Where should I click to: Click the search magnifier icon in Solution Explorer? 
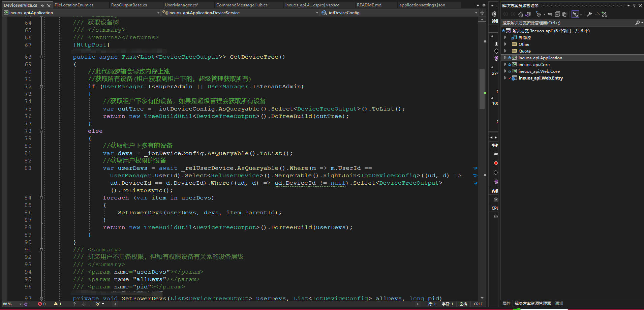(x=637, y=23)
